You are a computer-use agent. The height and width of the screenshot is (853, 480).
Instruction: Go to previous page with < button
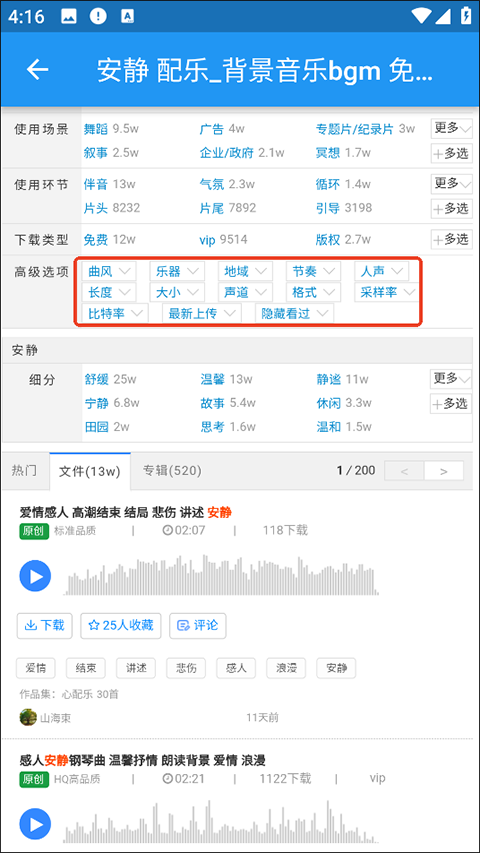404,471
